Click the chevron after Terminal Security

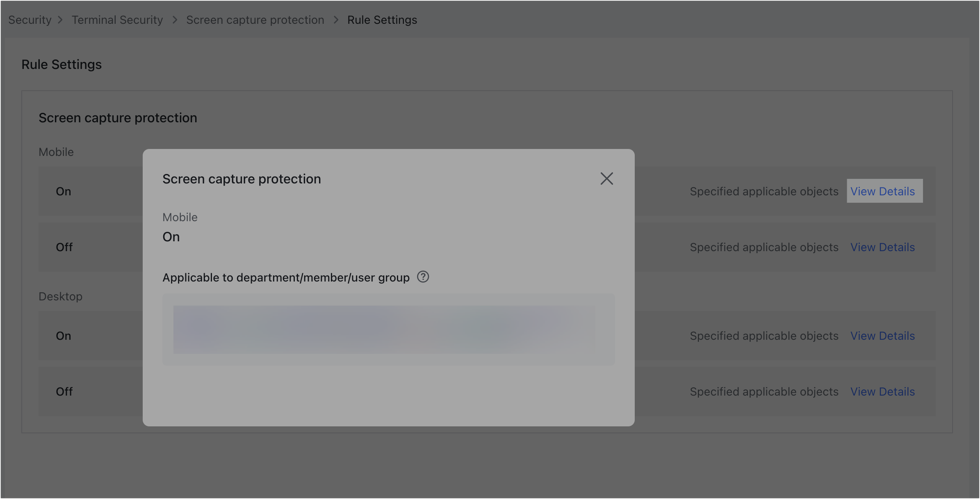[175, 20]
